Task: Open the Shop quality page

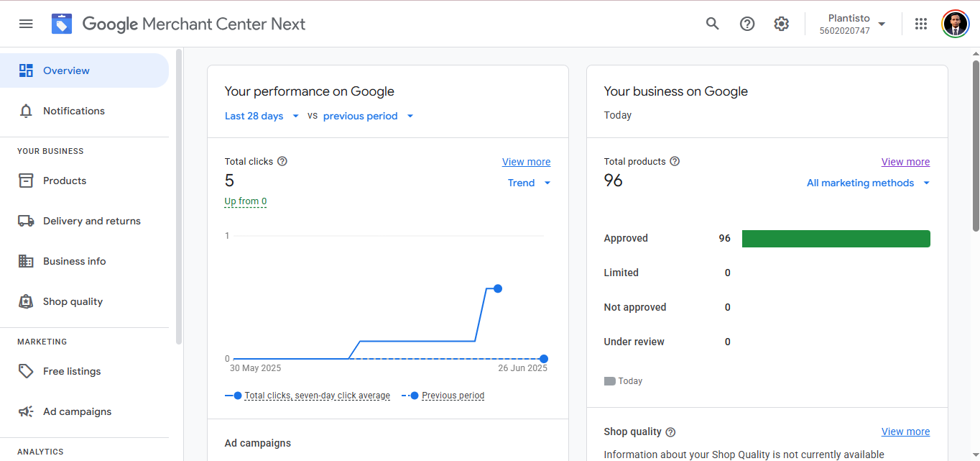Action: tap(84, 301)
